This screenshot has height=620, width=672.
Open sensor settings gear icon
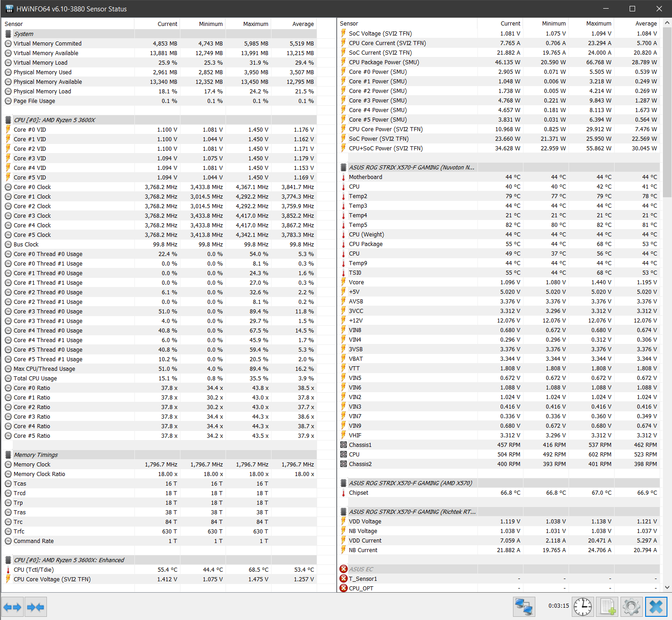631,607
